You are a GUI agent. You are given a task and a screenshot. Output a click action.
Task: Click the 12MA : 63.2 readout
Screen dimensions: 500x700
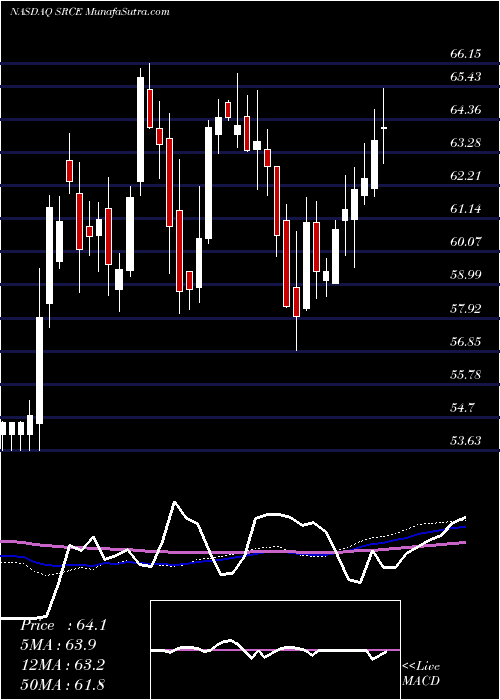62,665
